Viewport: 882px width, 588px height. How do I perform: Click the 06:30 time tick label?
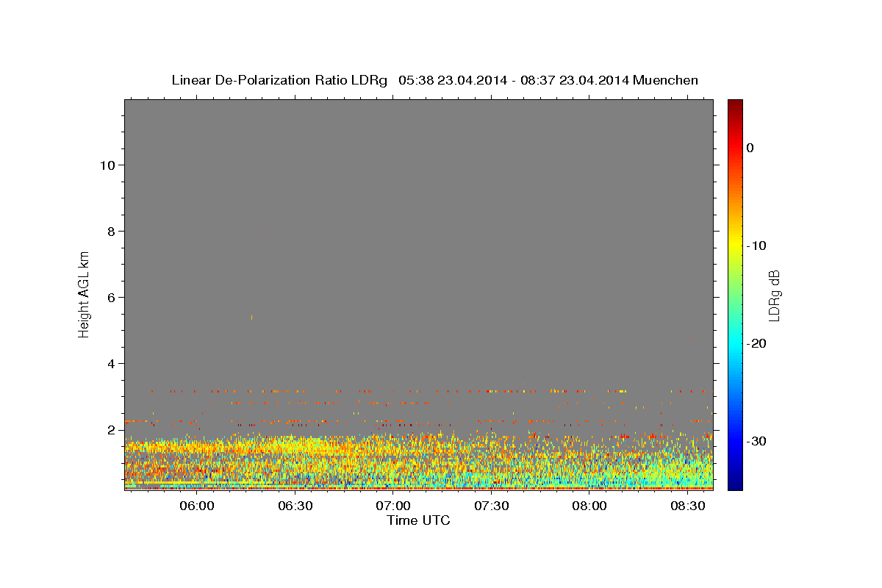point(295,506)
